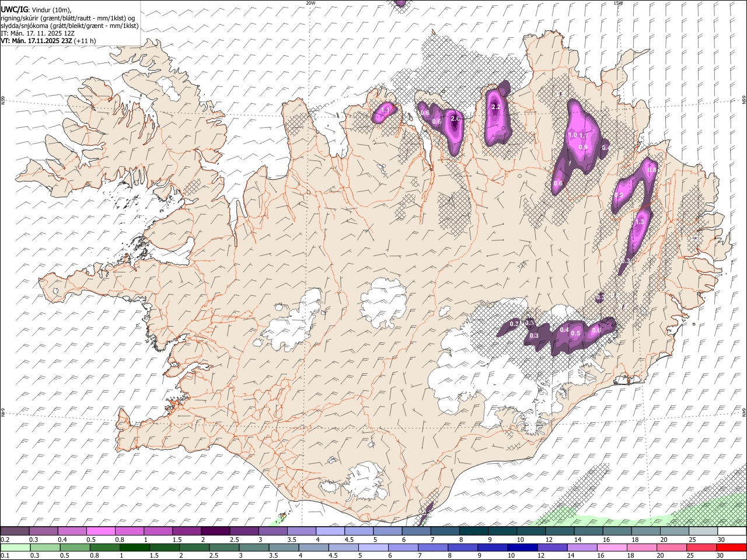Select the pure red 30 swatch in lower legend row
This screenshot has width=747, height=560.
[x=731, y=547]
